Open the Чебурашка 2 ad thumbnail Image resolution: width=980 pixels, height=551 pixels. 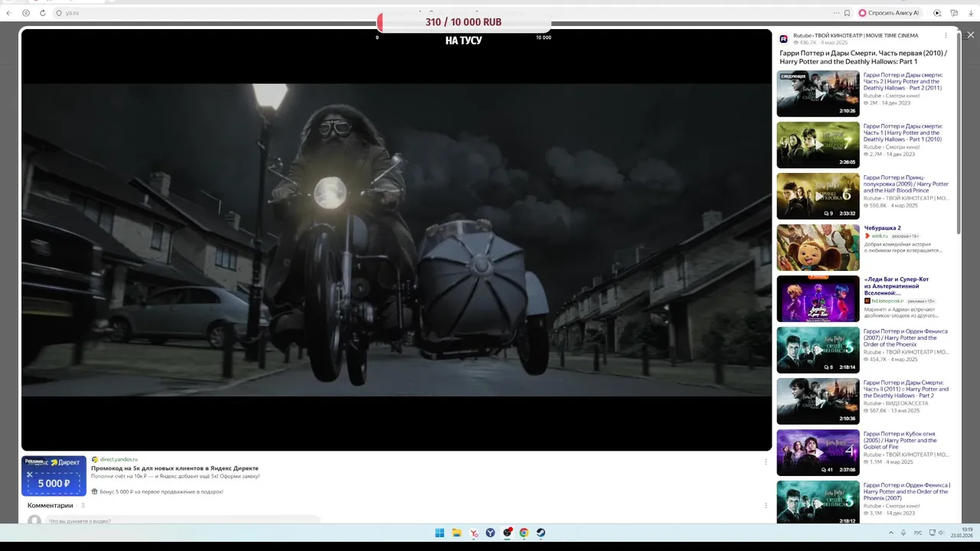(x=818, y=247)
